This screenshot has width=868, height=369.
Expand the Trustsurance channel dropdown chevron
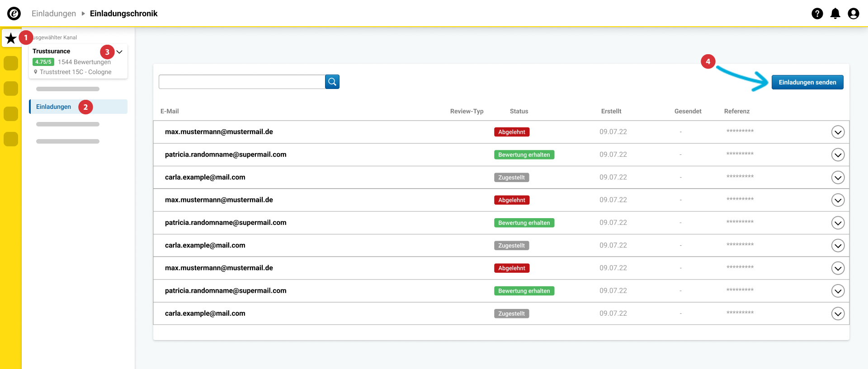[x=119, y=51]
